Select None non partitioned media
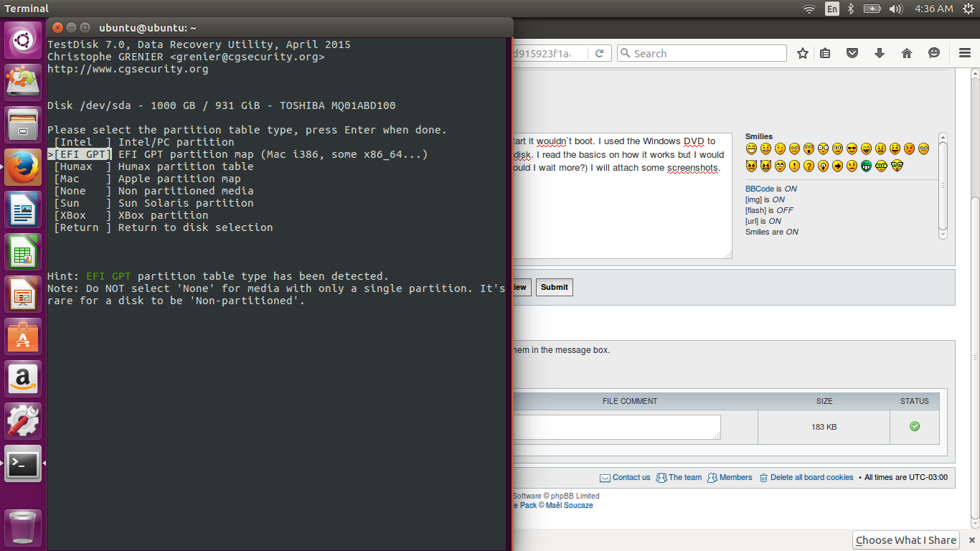 point(154,191)
